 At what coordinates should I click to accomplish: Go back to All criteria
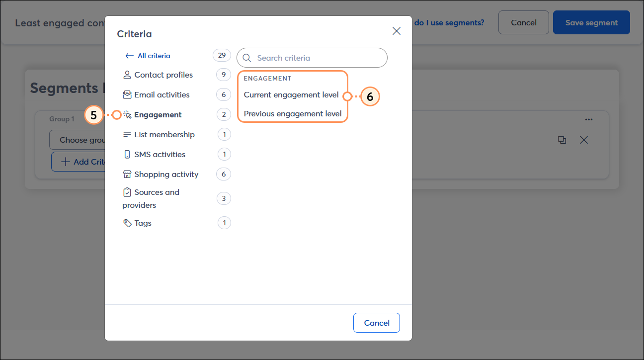click(x=148, y=56)
